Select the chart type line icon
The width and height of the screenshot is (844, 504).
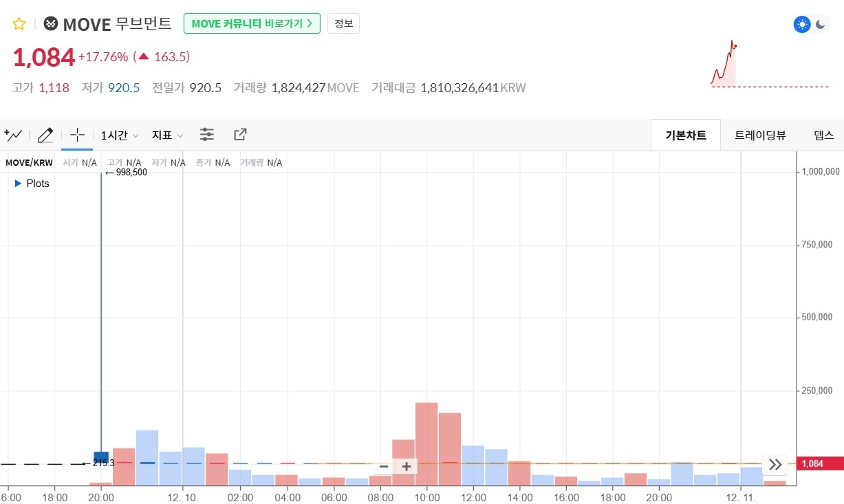(x=13, y=135)
